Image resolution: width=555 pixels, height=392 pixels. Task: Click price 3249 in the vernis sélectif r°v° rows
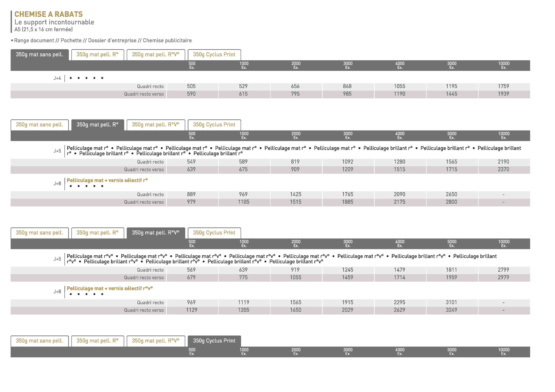pyautogui.click(x=451, y=310)
